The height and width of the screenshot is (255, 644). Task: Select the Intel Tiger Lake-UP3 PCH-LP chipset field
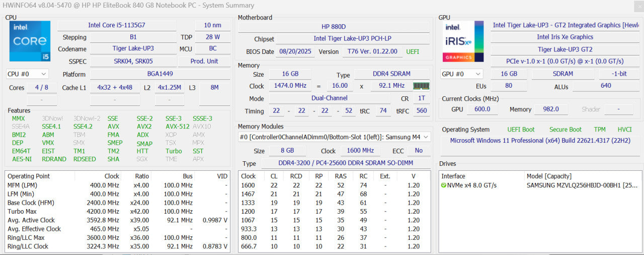[353, 39]
